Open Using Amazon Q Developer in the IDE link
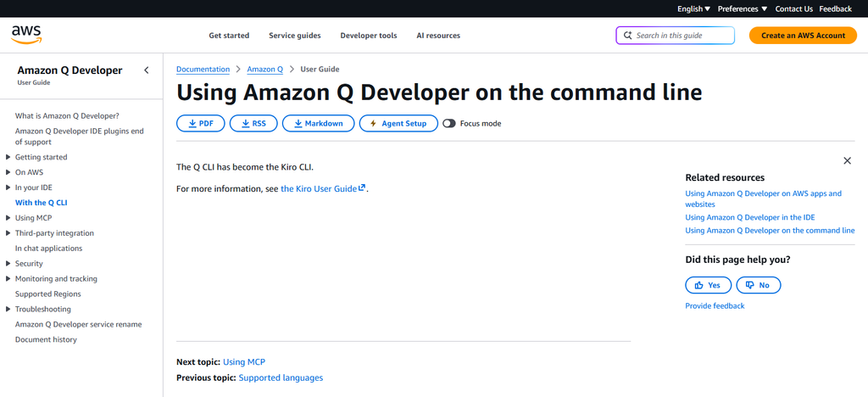Image resolution: width=868 pixels, height=397 pixels. [750, 218]
